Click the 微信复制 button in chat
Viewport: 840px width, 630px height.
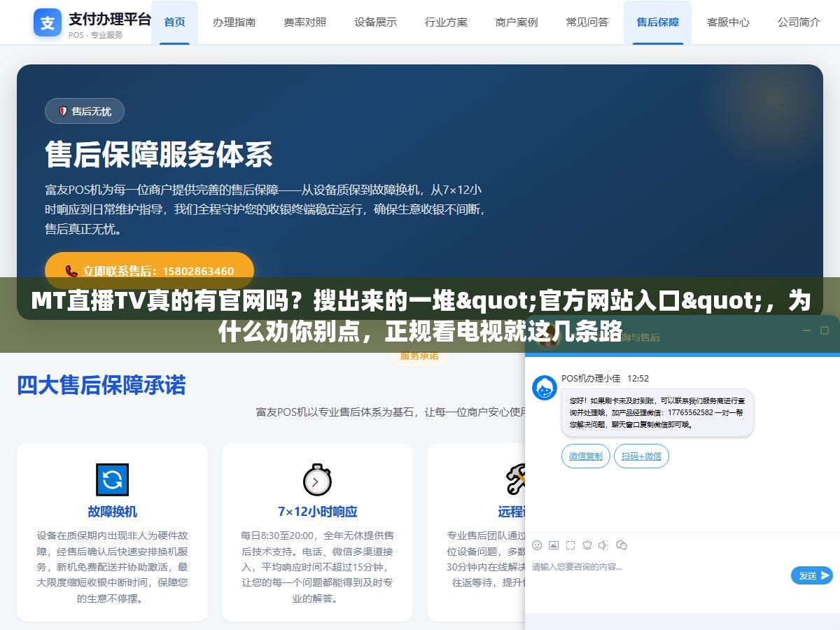[x=585, y=456]
